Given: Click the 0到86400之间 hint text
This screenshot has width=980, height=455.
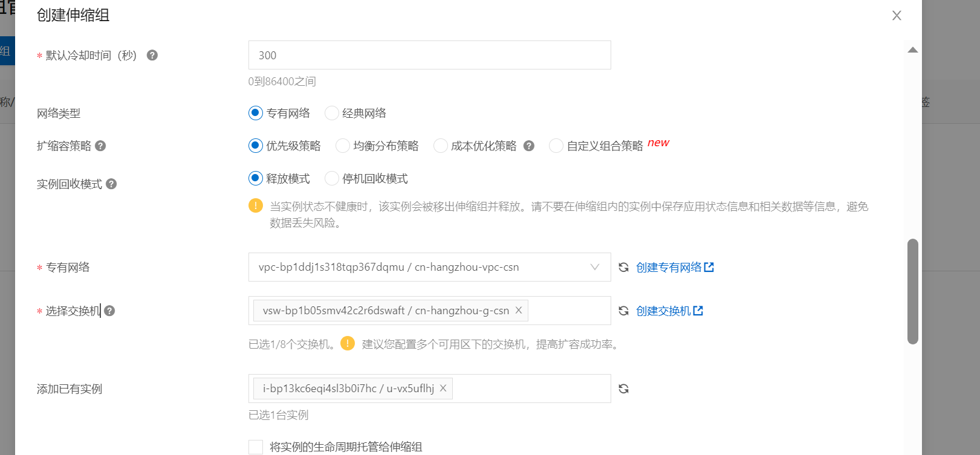Looking at the screenshot, I should click(x=282, y=82).
